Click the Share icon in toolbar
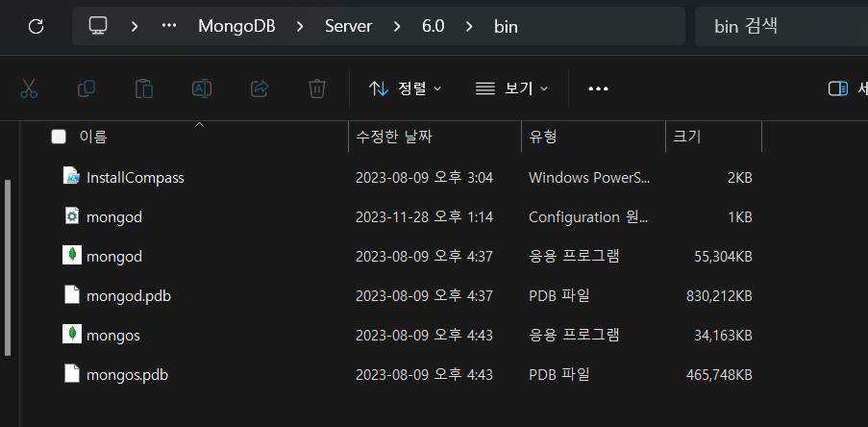Screen dimensions: 868x427 tap(260, 88)
